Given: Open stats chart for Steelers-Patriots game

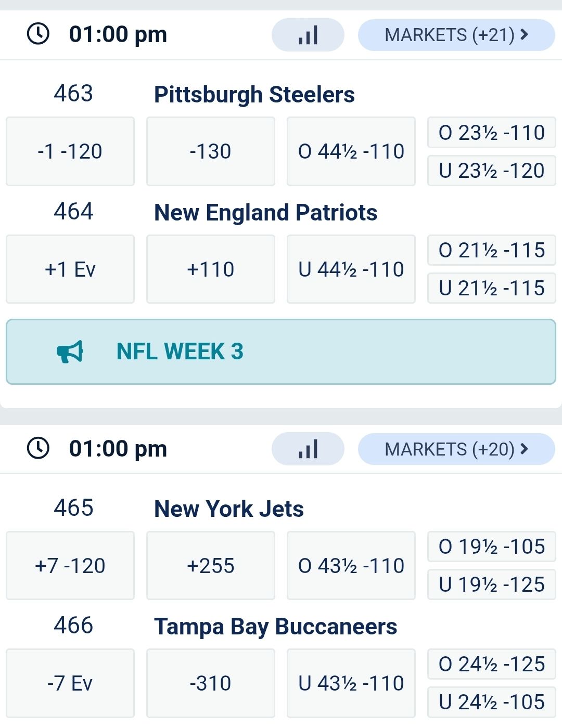Looking at the screenshot, I should [x=308, y=35].
